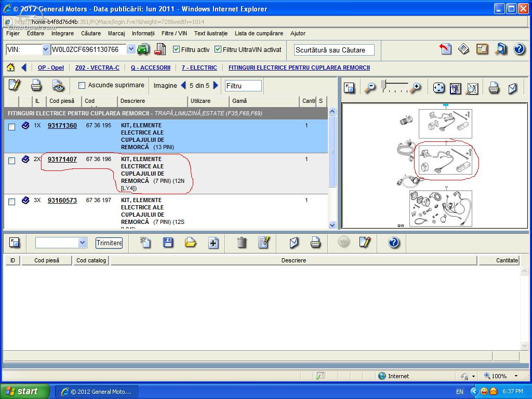
Task: Click the green car vehicle icon
Action: point(143,49)
